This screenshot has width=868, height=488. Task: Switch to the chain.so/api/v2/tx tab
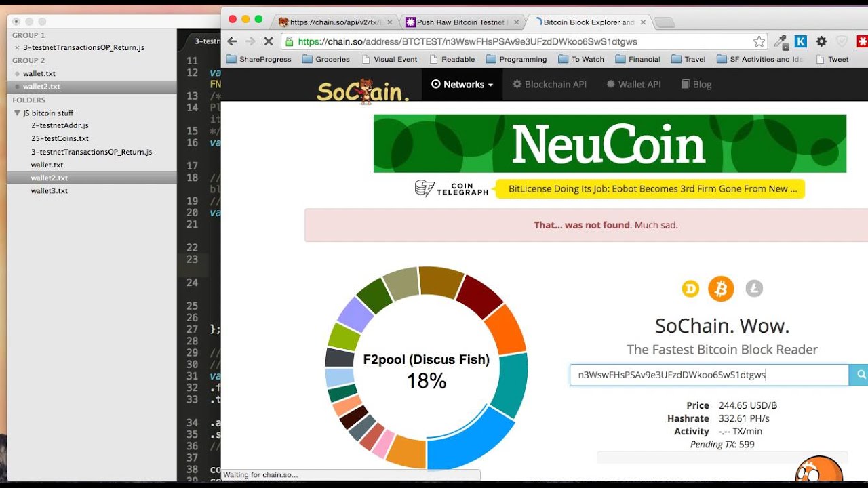point(335,22)
